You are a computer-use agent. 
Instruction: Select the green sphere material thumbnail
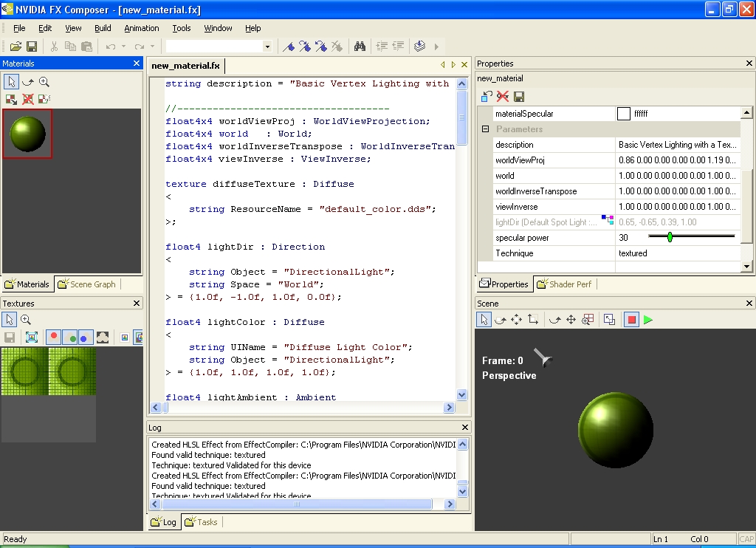click(27, 134)
